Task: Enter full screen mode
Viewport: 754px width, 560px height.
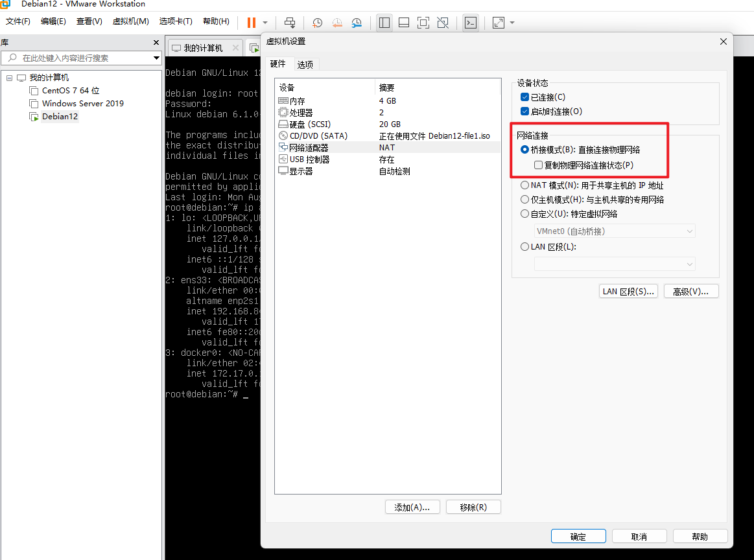Action: click(423, 23)
